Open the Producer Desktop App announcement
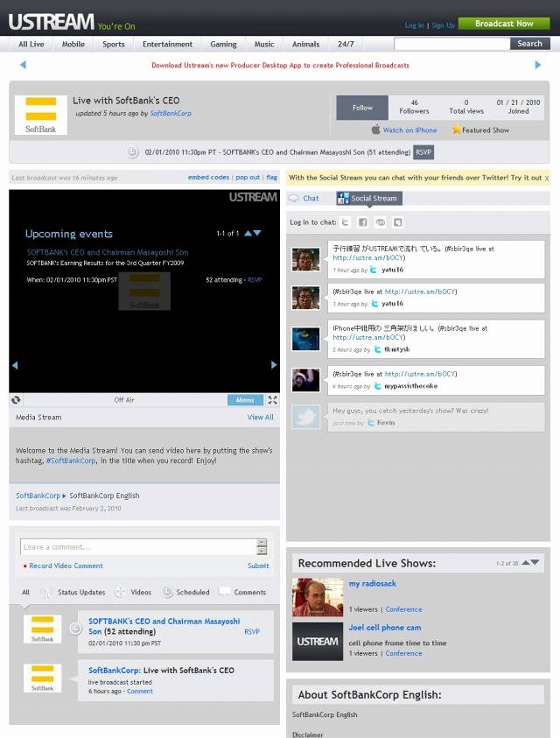Image resolution: width=560 pixels, height=738 pixels. point(281,65)
